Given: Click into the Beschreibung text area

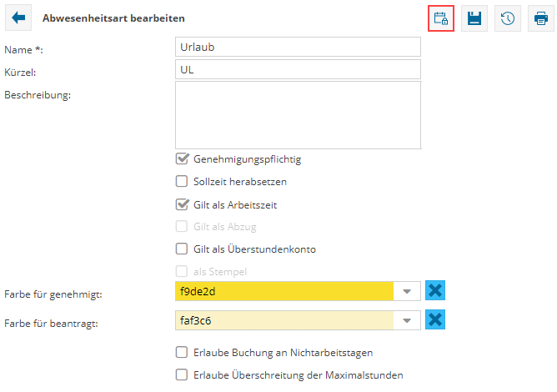Looking at the screenshot, I should (x=297, y=117).
